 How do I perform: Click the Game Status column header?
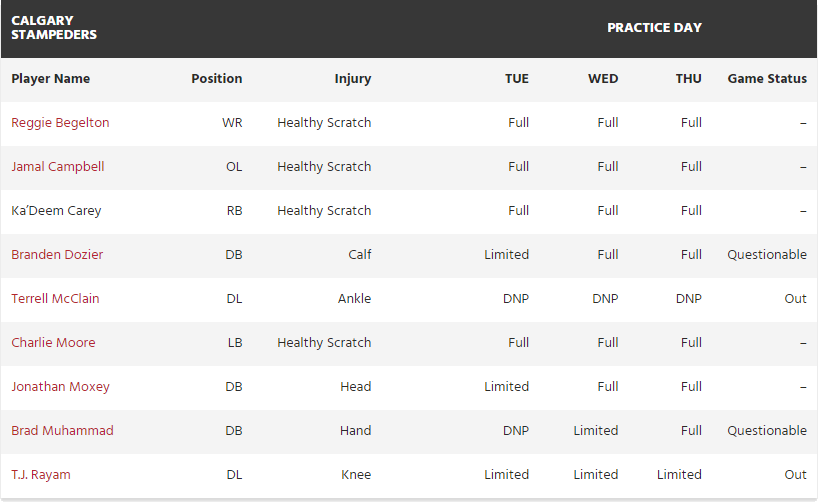(x=767, y=79)
